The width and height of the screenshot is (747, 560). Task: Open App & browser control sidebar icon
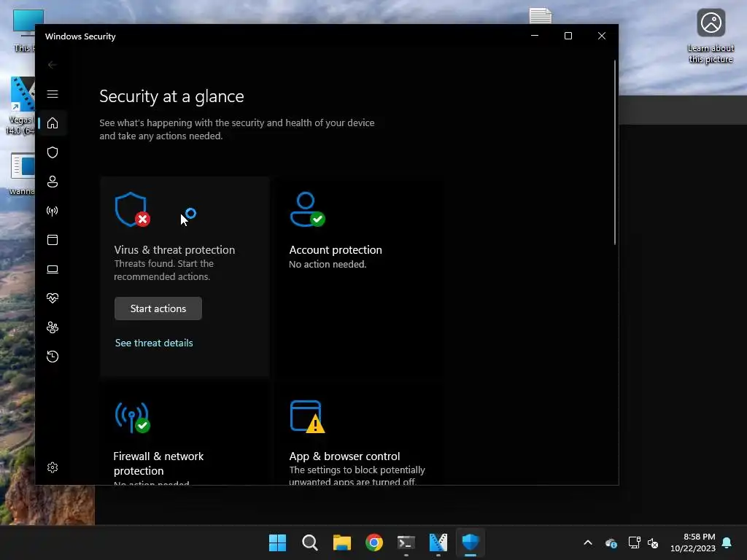[53, 239]
